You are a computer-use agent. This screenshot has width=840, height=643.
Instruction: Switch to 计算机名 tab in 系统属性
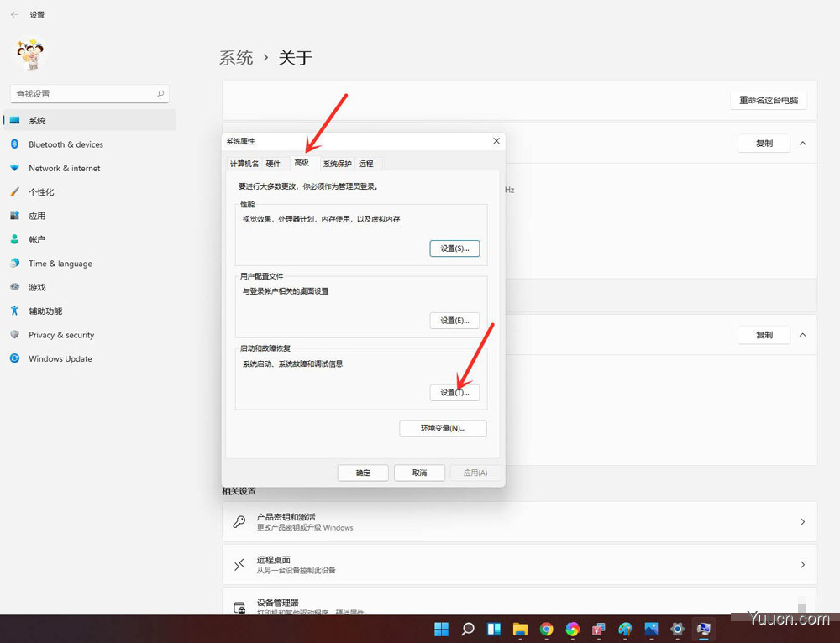pyautogui.click(x=244, y=164)
